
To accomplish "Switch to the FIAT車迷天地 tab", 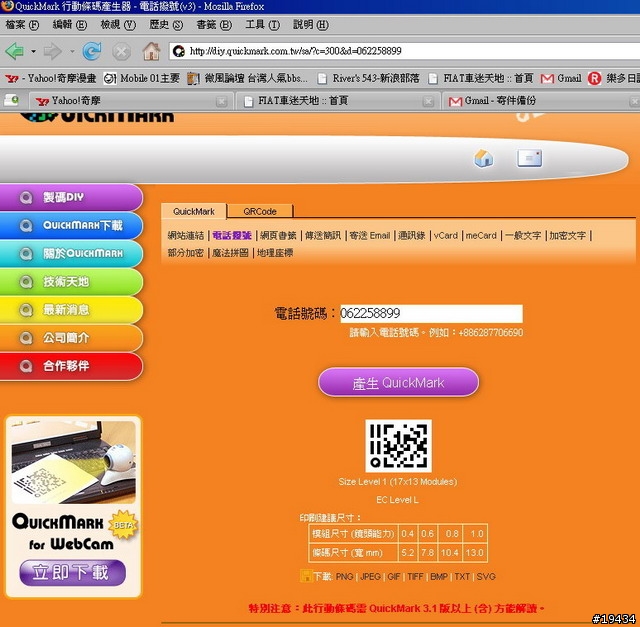I will (x=338, y=101).
